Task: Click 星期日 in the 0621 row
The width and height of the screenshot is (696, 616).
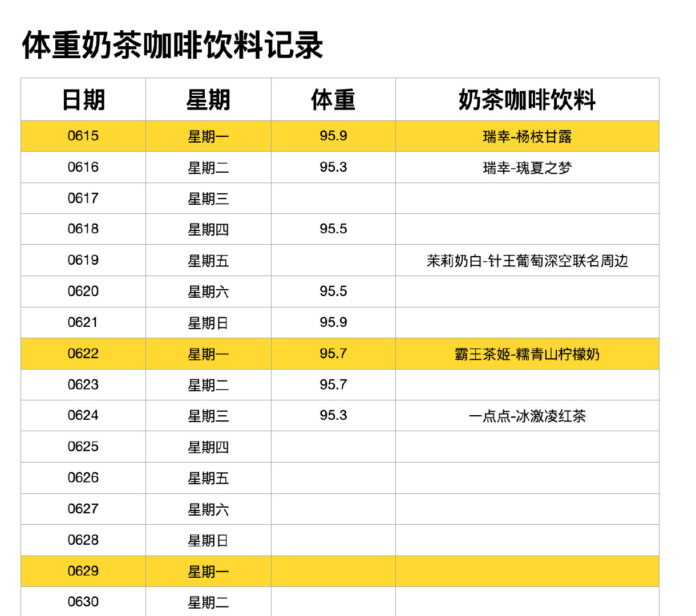Action: coord(208,323)
